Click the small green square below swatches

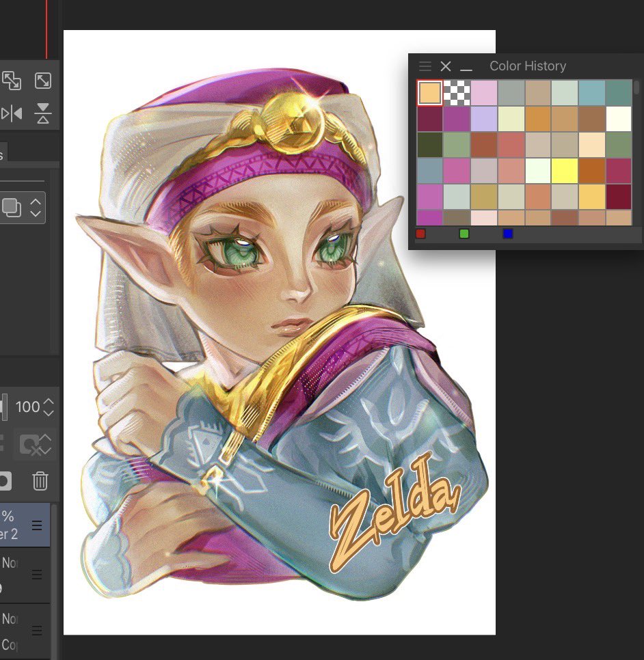click(464, 234)
